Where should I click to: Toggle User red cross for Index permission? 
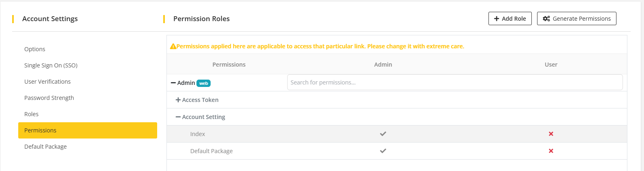click(x=551, y=134)
